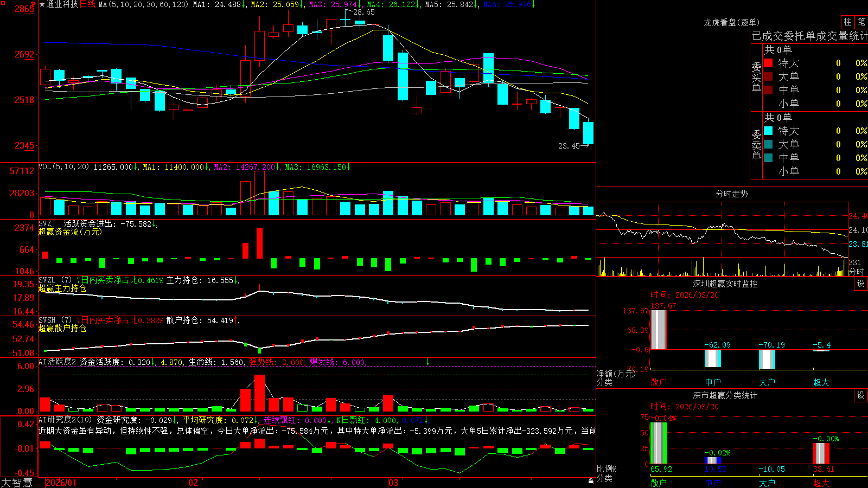Click the teal 中单 sell-order swatch
Viewport: 868px width, 488px height.
(x=768, y=157)
